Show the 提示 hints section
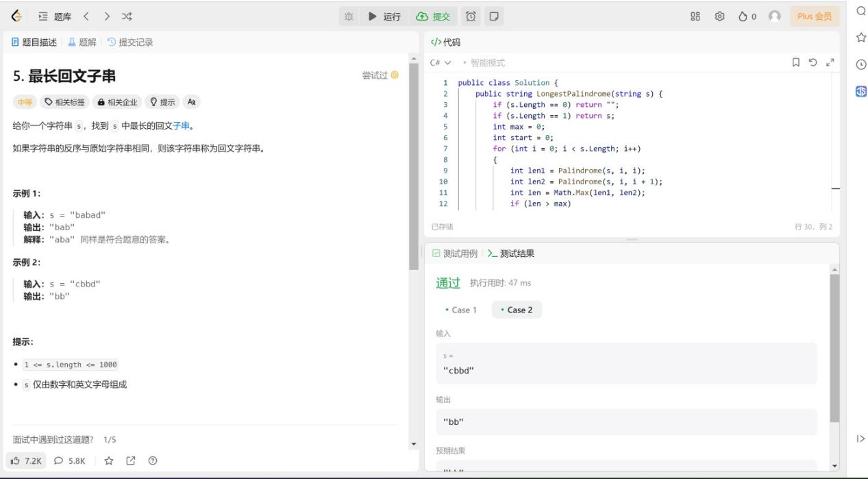 [162, 102]
